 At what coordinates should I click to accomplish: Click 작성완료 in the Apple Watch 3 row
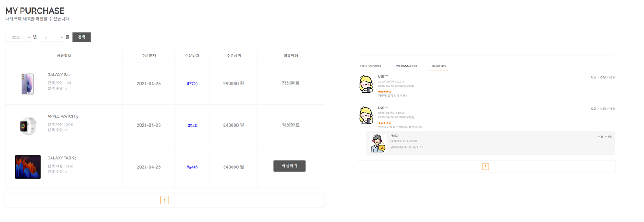[291, 125]
